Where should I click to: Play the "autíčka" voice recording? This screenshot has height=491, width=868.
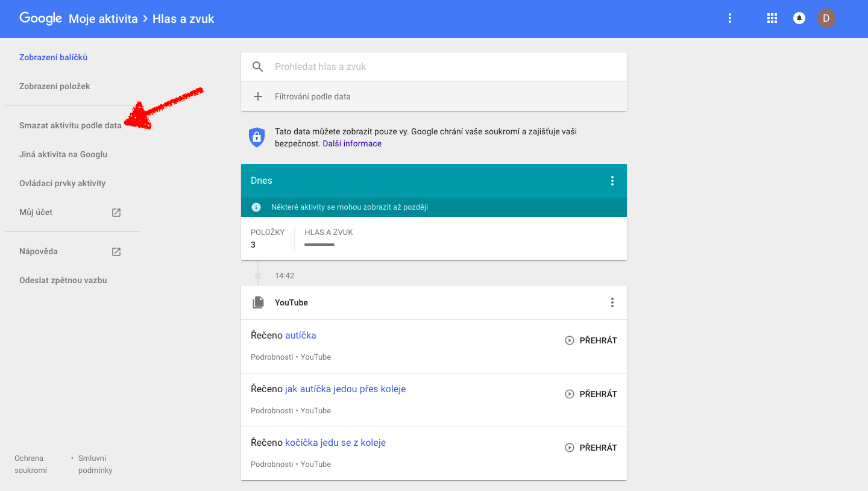click(591, 340)
